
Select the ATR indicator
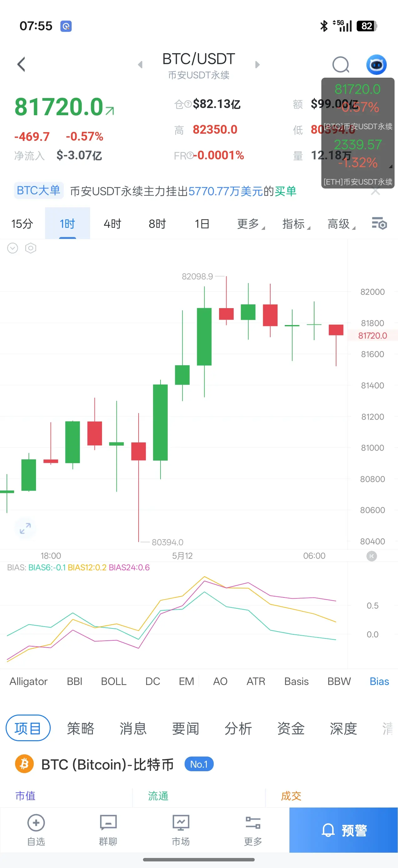[256, 681]
